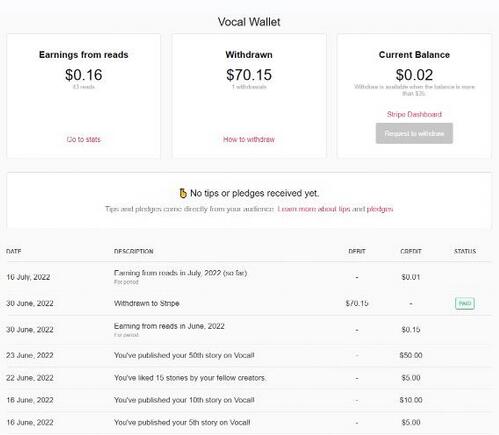Click the Earnings from reads $0.16 amount
Image resolution: width=499 pixels, height=435 pixels.
pyautogui.click(x=83, y=75)
